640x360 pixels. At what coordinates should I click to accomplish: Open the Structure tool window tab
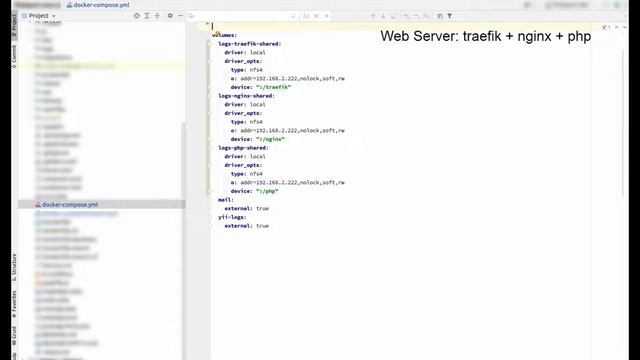click(14, 267)
